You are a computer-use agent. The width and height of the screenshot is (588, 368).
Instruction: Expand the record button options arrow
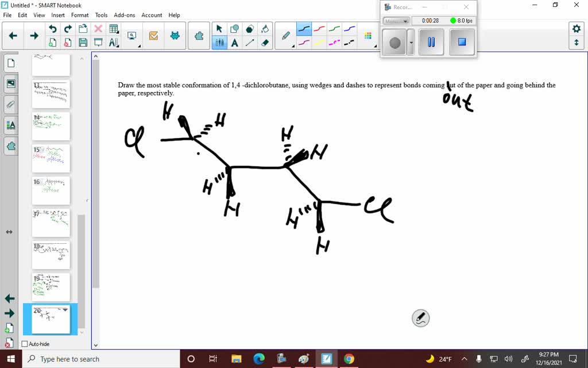pyautogui.click(x=411, y=42)
